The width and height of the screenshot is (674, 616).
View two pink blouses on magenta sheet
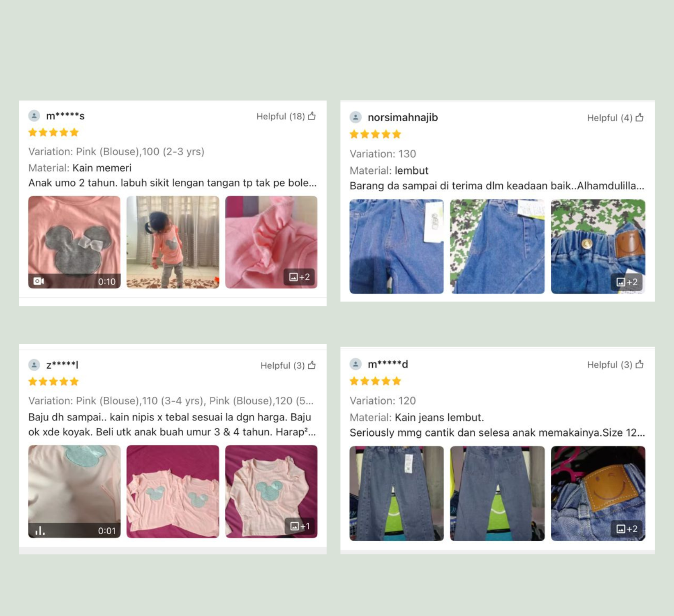coord(173,492)
